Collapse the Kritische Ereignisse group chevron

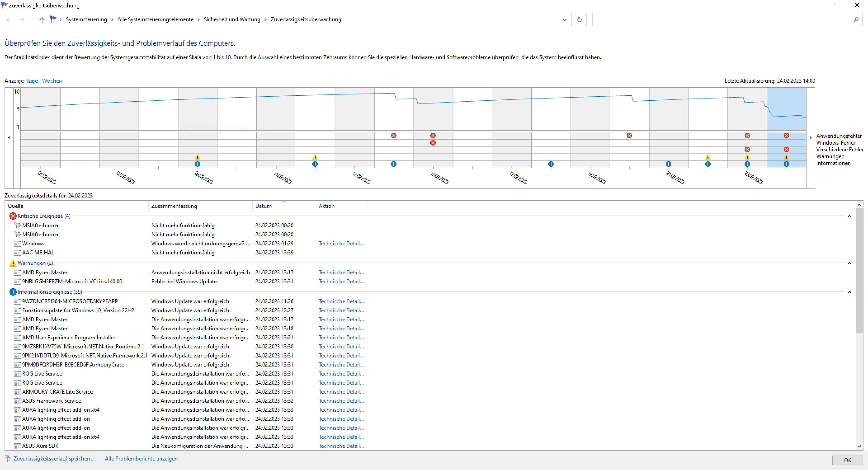pos(849,216)
